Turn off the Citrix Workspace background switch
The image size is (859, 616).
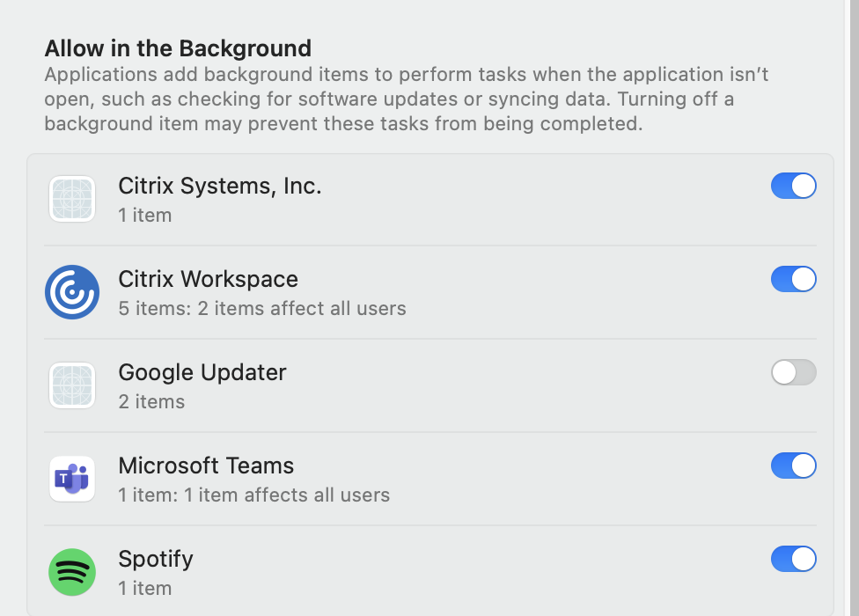(x=793, y=279)
